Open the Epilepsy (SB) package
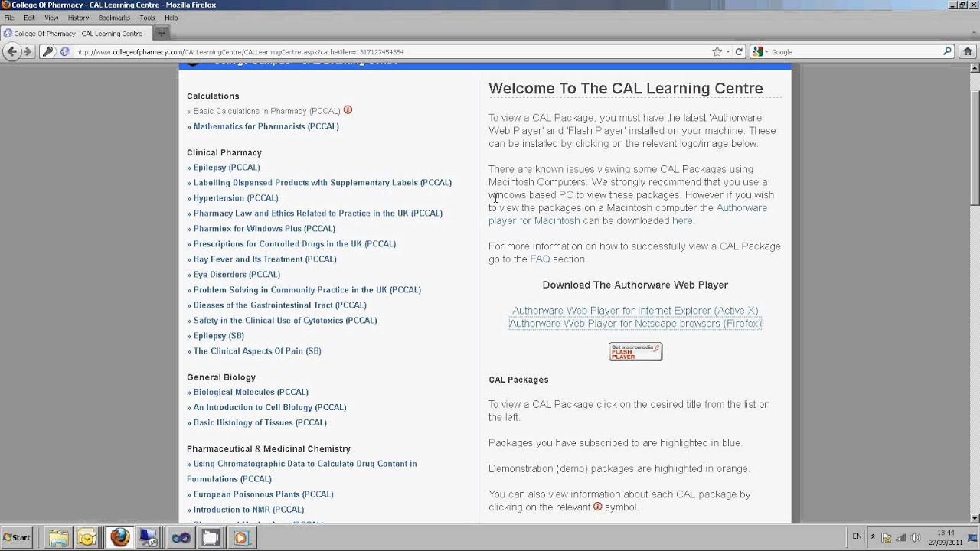Viewport: 980px width, 551px height. point(218,335)
